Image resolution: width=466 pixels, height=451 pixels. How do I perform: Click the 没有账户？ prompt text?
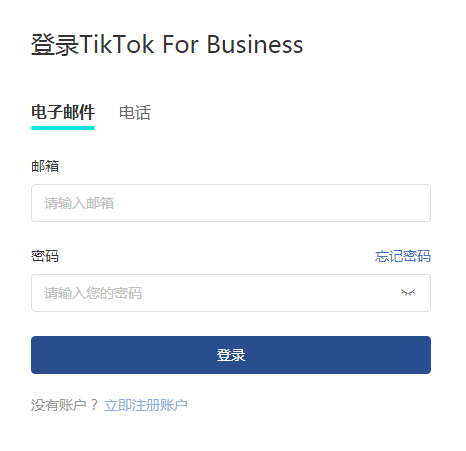pos(64,405)
